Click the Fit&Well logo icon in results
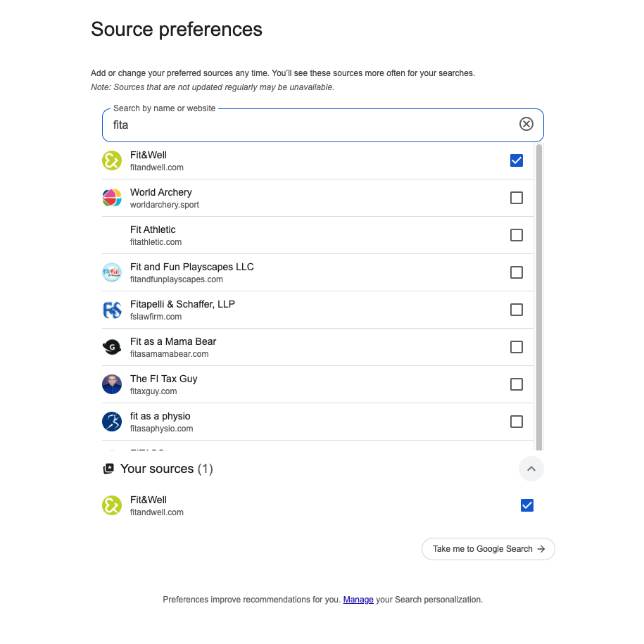644x644 pixels. coord(112,160)
